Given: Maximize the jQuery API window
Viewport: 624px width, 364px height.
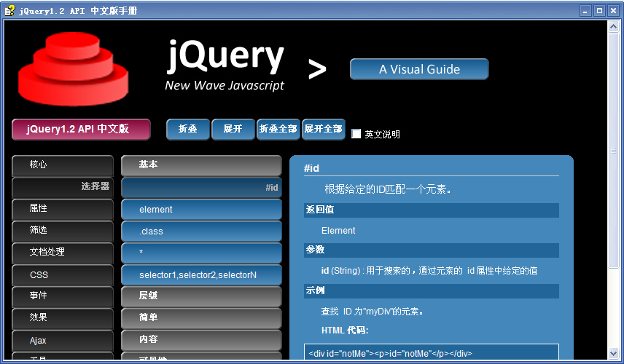Looking at the screenshot, I should tap(599, 11).
